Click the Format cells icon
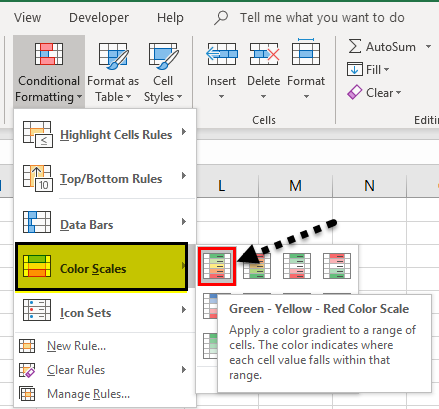This screenshot has height=409, width=439. click(306, 52)
